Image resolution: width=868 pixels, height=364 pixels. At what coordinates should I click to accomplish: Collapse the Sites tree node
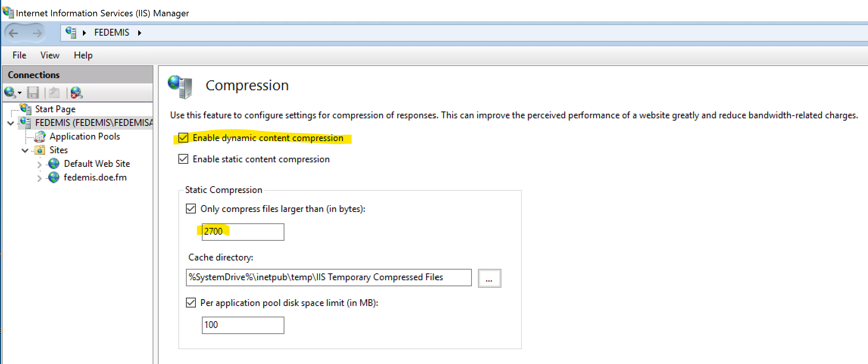coord(25,151)
